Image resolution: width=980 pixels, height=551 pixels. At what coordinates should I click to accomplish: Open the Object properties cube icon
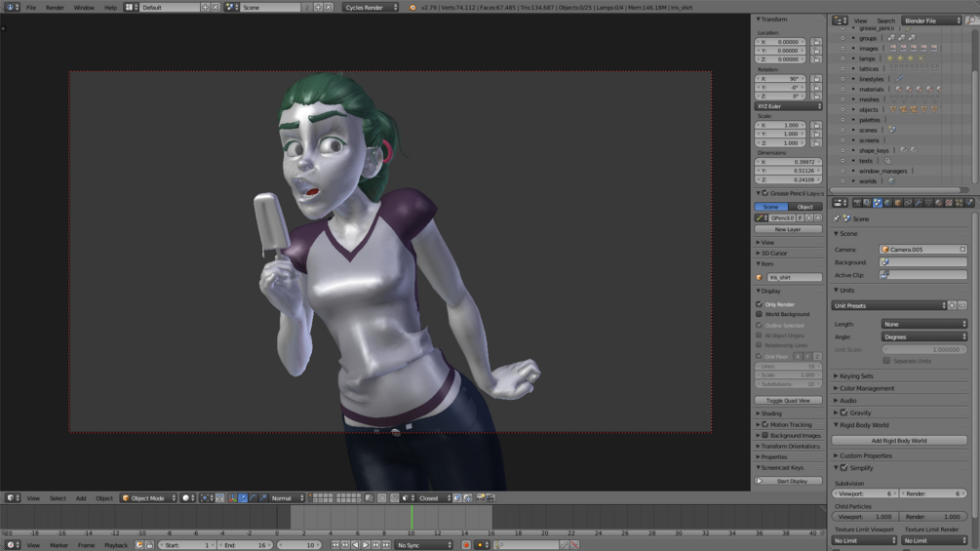(898, 203)
